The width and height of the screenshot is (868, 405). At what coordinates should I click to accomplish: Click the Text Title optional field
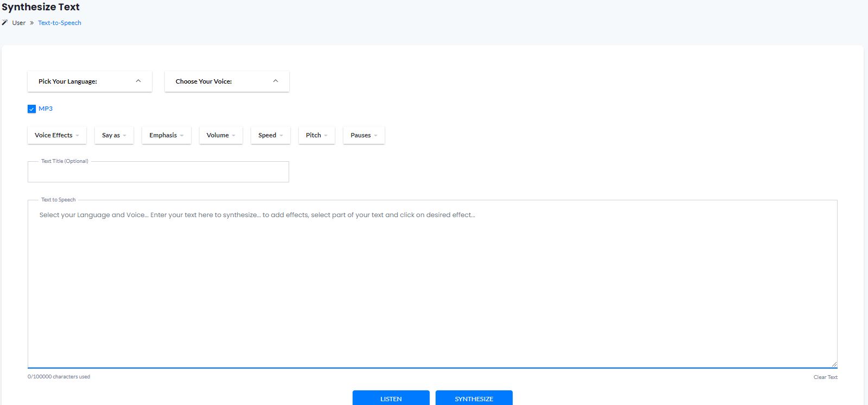coord(158,172)
